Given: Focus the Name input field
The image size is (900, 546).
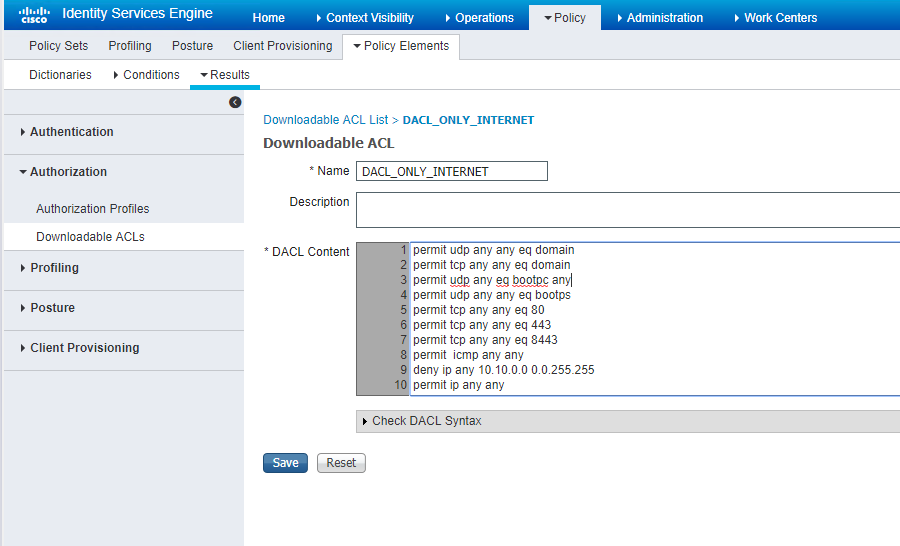Looking at the screenshot, I should pyautogui.click(x=452, y=171).
